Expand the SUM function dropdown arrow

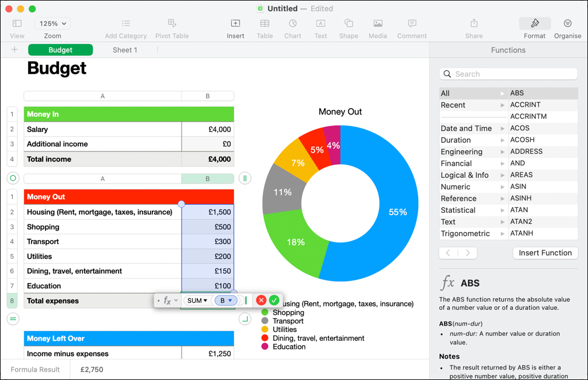pyautogui.click(x=206, y=300)
